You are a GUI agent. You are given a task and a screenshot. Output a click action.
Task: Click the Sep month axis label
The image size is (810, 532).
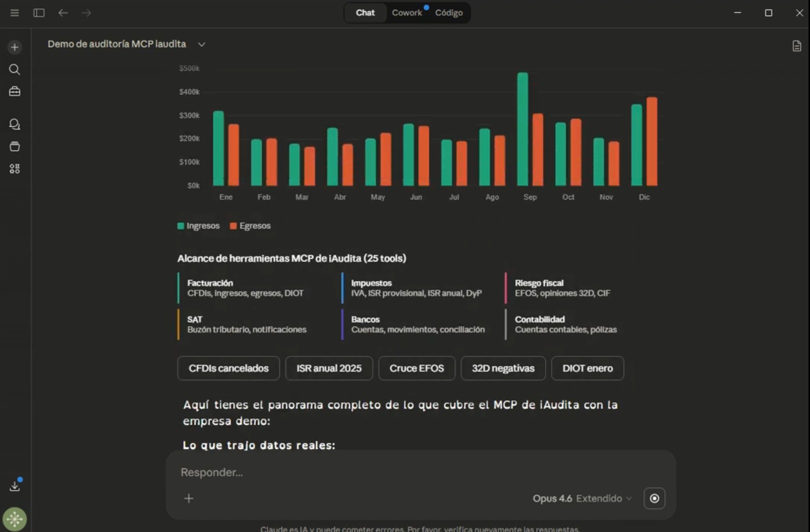click(x=530, y=197)
